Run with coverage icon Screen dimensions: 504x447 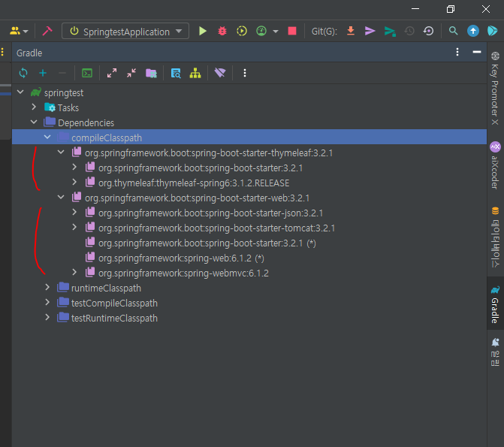(x=242, y=32)
